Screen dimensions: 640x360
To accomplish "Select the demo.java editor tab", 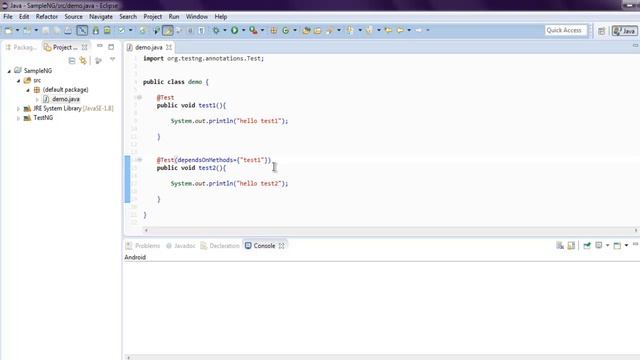I will [149, 47].
